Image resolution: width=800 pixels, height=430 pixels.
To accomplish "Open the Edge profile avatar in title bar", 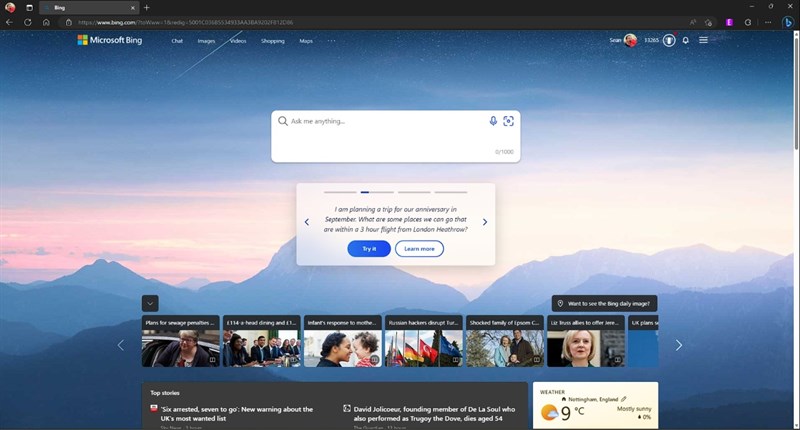I will pos(10,8).
